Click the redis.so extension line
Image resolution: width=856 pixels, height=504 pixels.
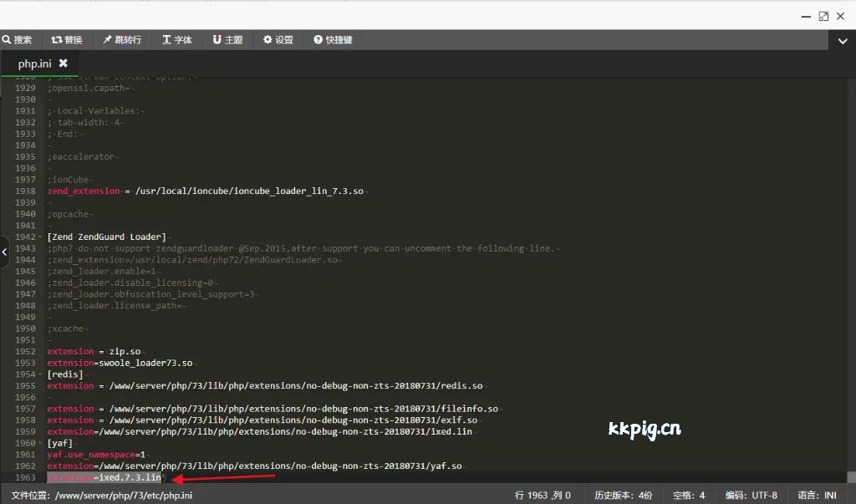pos(265,386)
